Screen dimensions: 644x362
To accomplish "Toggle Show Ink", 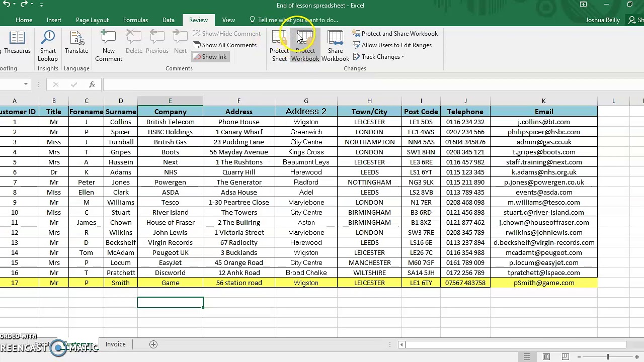I will (x=209, y=57).
